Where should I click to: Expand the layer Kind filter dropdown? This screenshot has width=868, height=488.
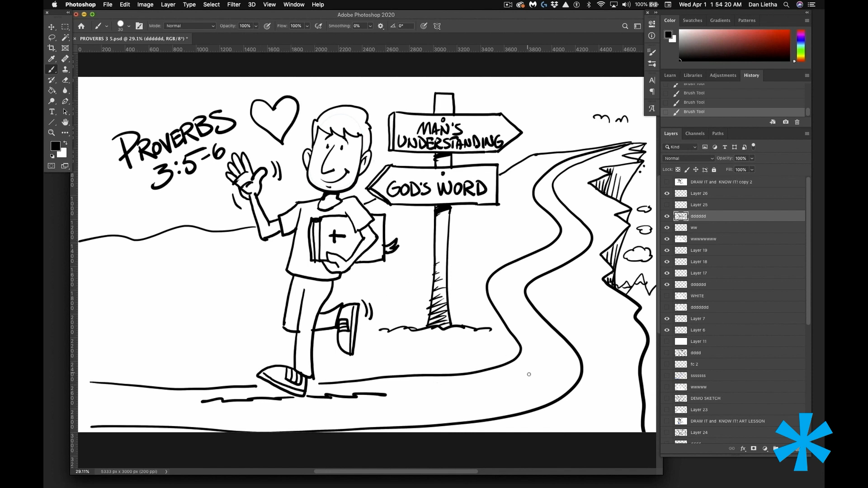680,147
